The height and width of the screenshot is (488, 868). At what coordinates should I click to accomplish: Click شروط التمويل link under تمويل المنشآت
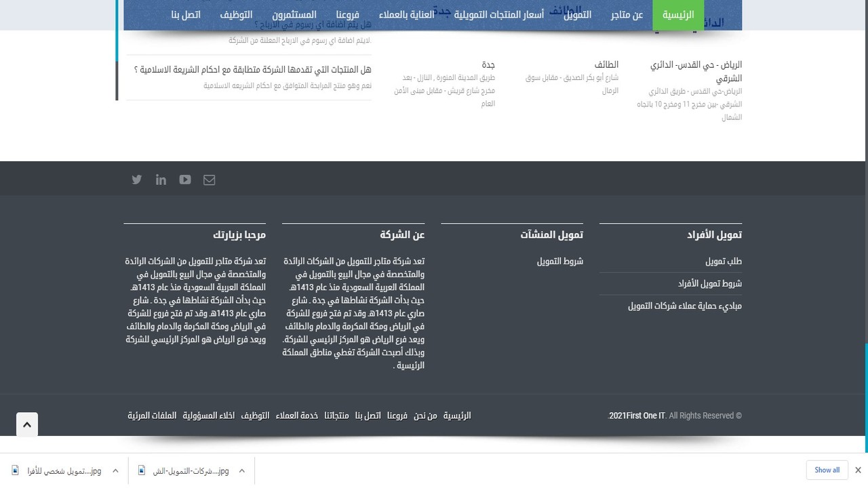(560, 261)
